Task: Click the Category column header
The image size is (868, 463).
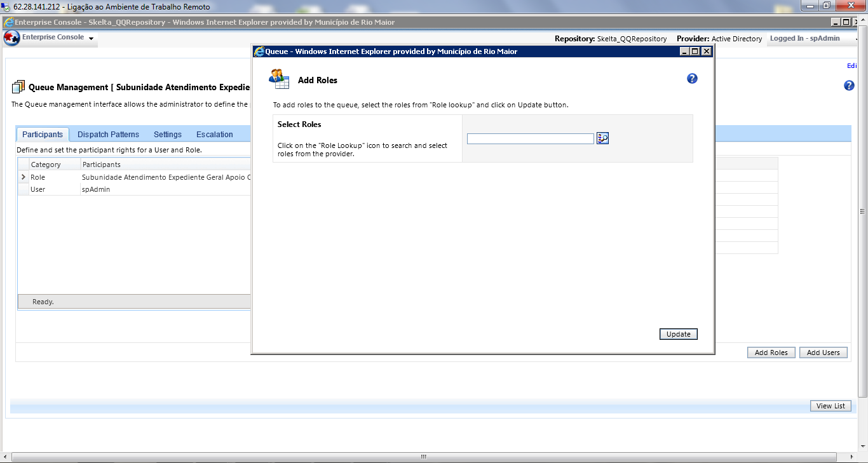Action: click(x=55, y=164)
